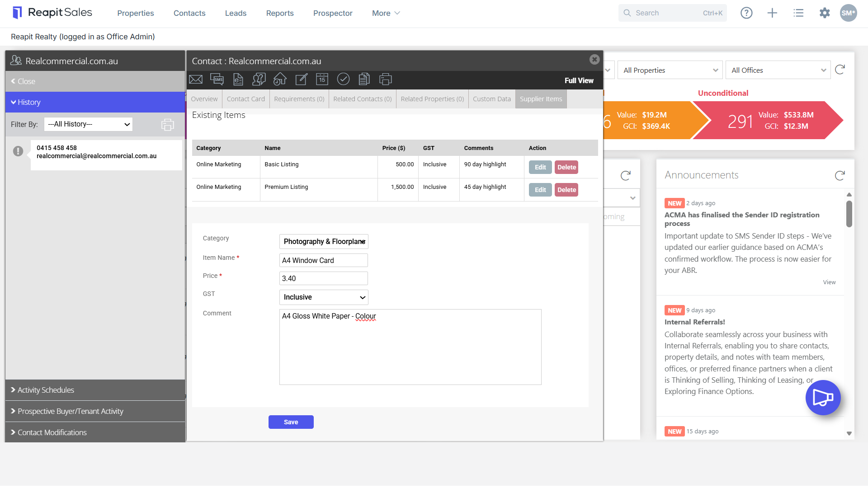This screenshot has width=868, height=488.
Task: Click the email envelope icon in contact toolbar
Action: click(196, 80)
